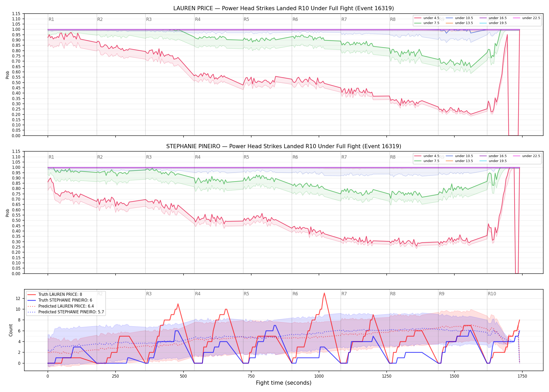Click the R5 label in Stephanie Pineiro chart

coord(246,157)
